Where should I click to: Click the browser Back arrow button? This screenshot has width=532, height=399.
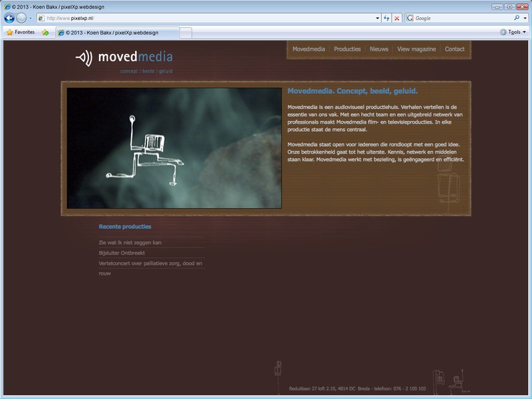pyautogui.click(x=9, y=18)
